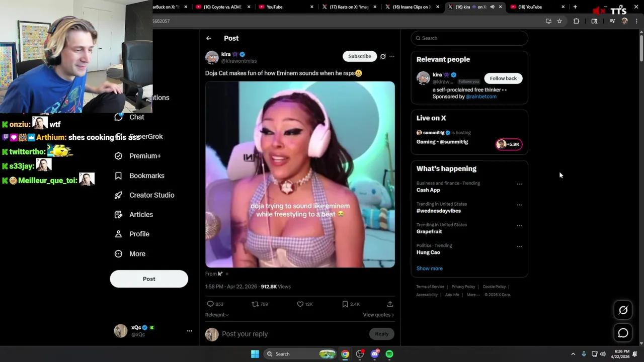Click the share upload icon on post
Image resolution: width=644 pixels, height=362 pixels.
[390, 304]
